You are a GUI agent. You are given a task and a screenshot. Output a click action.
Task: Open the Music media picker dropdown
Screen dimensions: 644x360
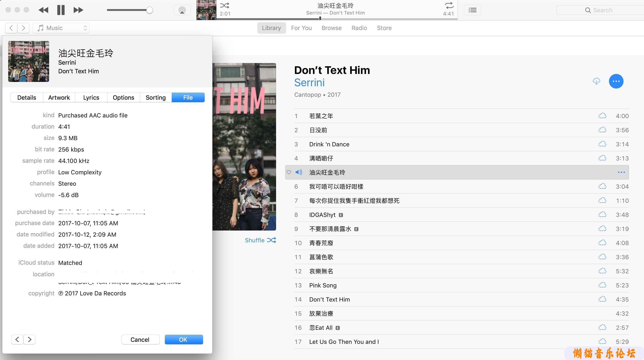coord(61,28)
